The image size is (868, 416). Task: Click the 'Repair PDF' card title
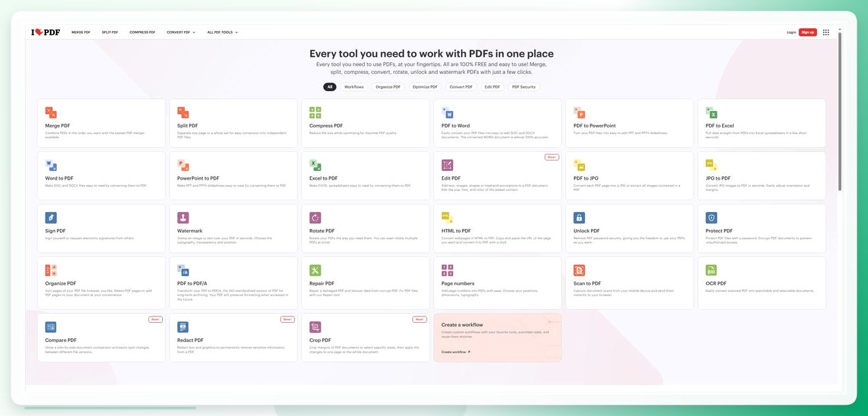coord(322,283)
